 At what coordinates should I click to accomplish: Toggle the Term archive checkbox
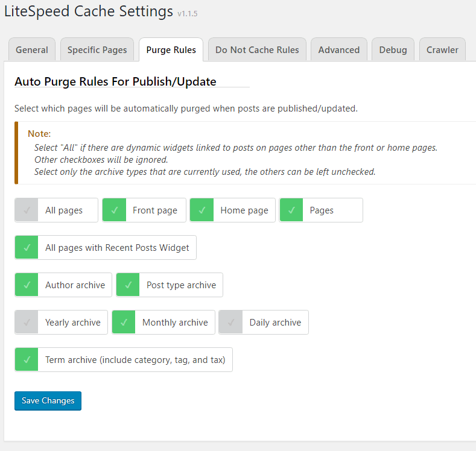(x=27, y=360)
